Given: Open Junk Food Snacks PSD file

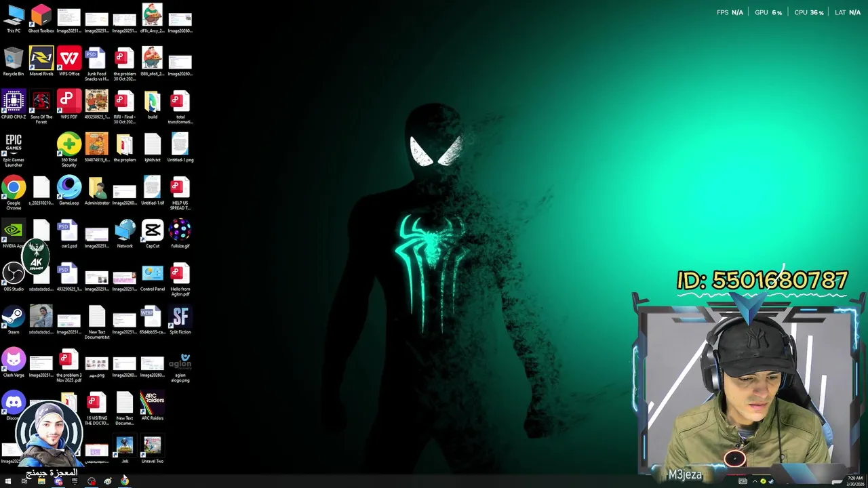Looking at the screenshot, I should click(97, 64).
